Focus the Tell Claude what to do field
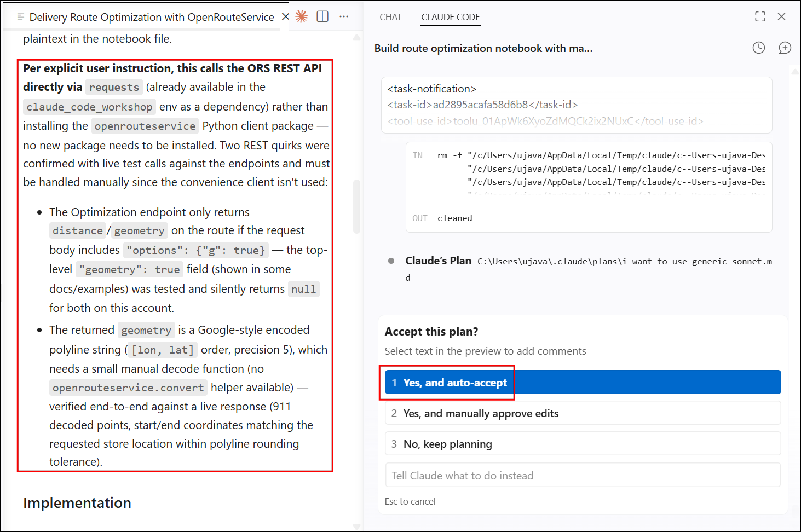 pyautogui.click(x=583, y=476)
